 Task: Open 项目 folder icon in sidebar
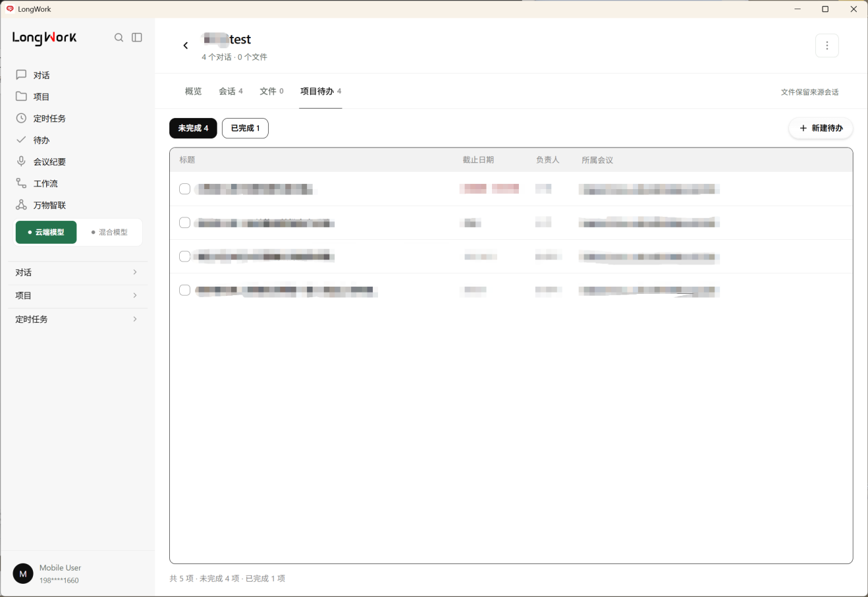(21, 96)
